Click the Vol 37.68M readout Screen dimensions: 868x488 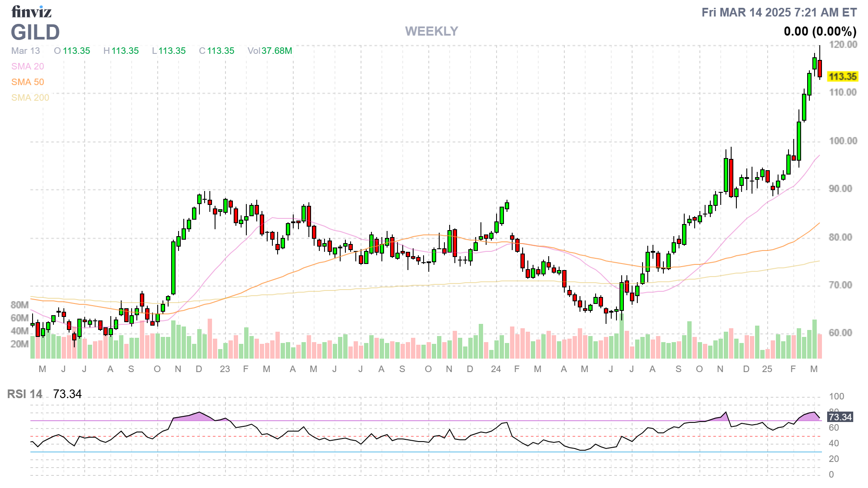pos(270,51)
